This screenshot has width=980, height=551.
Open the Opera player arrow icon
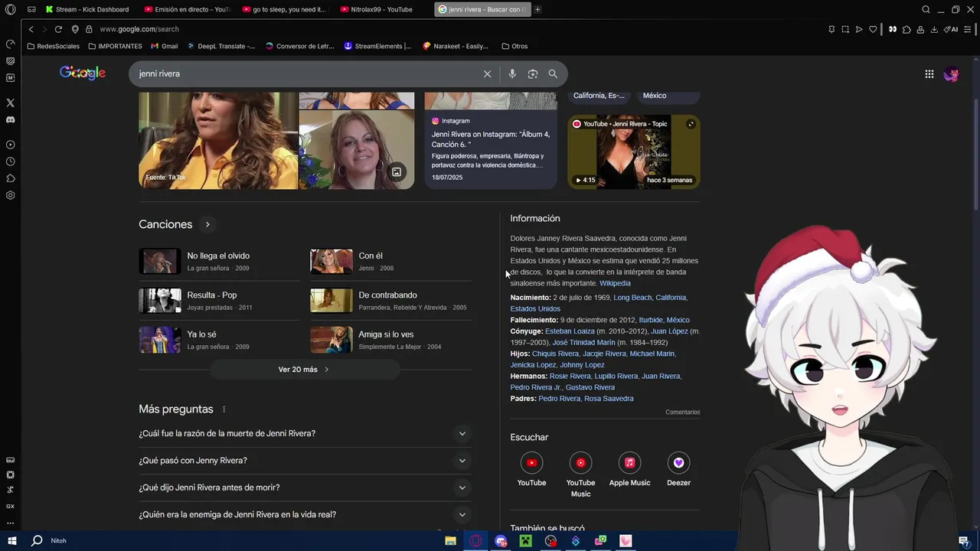coord(859,29)
